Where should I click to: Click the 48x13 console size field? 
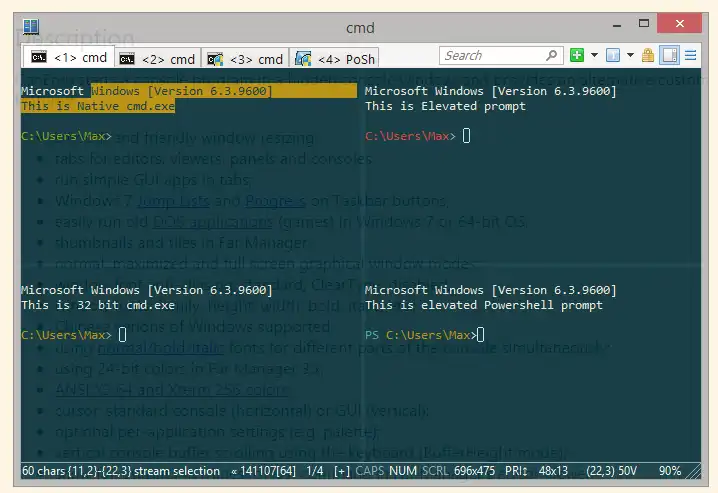click(553, 471)
